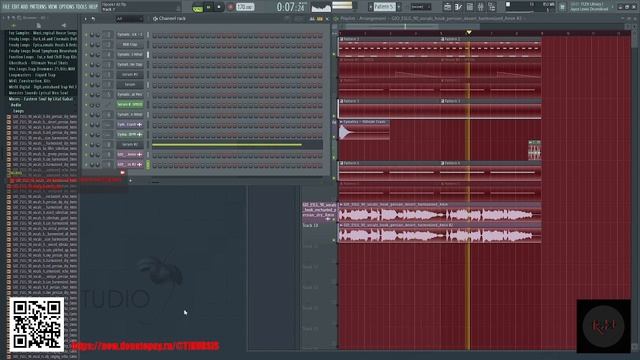
Task: Select the Waves - Eastern Soul browser folder
Action: point(41,99)
